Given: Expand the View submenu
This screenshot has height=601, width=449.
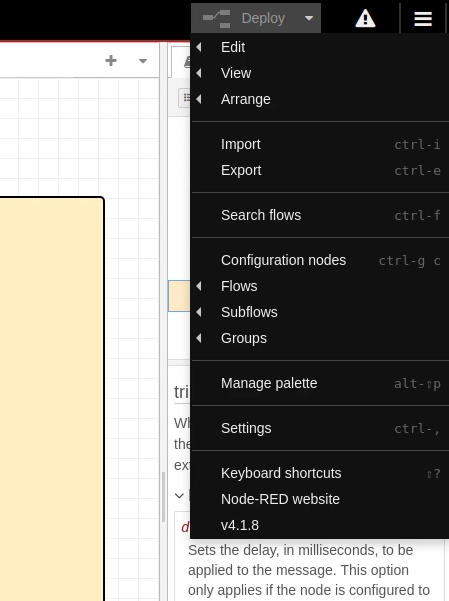Looking at the screenshot, I should click(x=320, y=73).
